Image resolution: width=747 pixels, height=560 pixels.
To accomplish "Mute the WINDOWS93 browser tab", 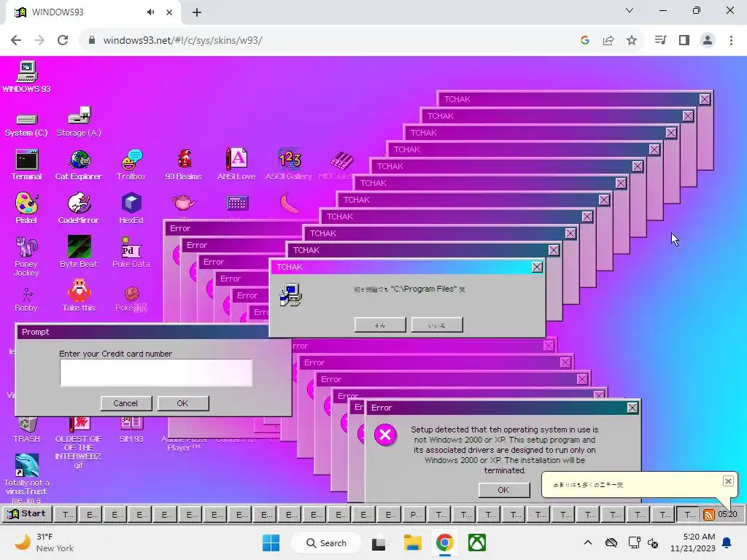I will coord(151,12).
